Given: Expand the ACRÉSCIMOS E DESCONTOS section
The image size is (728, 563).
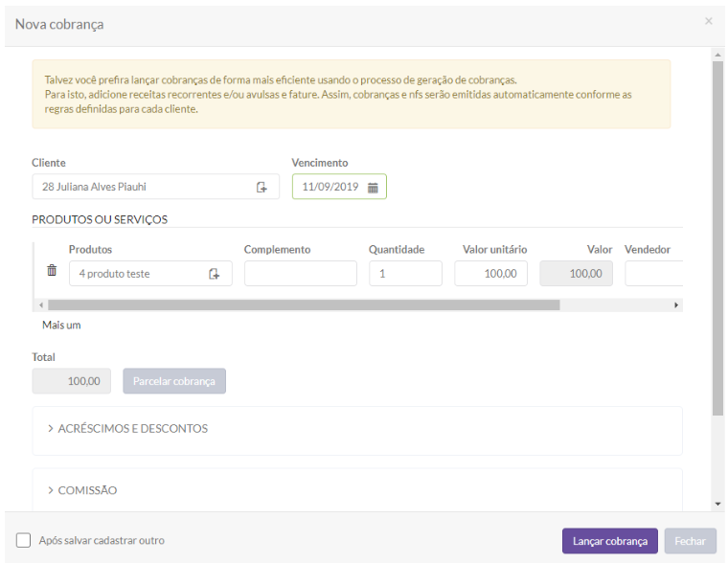Looking at the screenshot, I should [128, 428].
